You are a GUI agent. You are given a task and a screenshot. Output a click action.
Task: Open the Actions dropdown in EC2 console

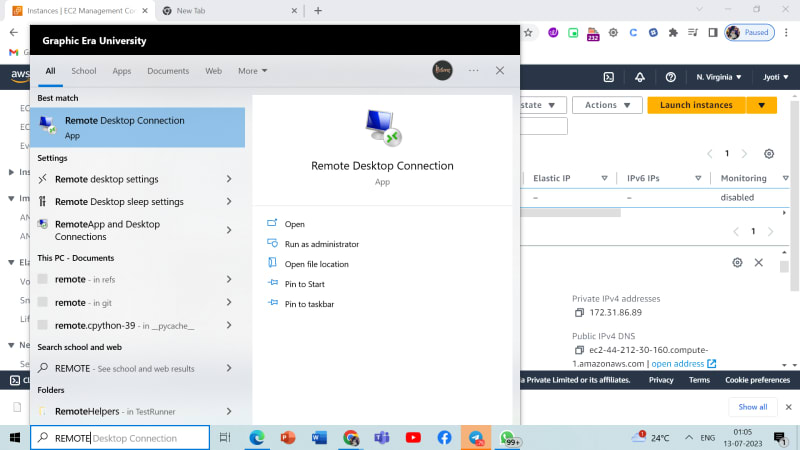pyautogui.click(x=607, y=105)
